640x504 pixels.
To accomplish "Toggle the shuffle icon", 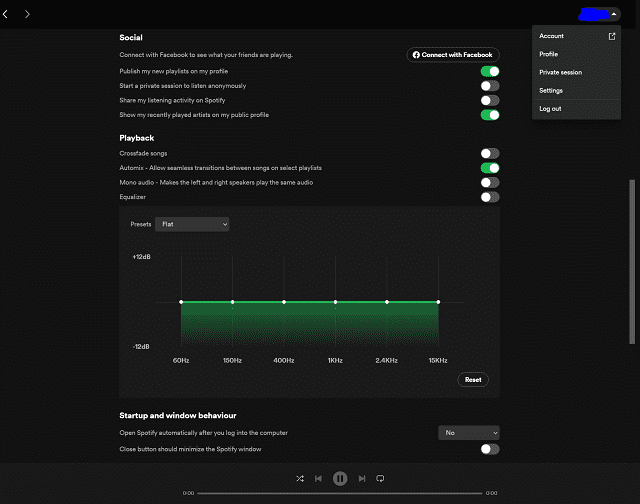I will pos(300,478).
